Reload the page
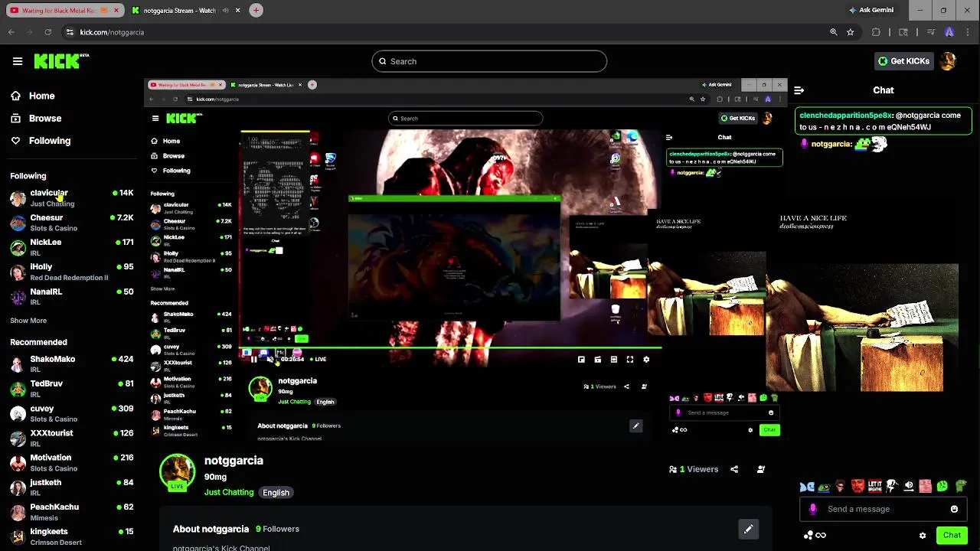The width and height of the screenshot is (980, 551). pos(47,32)
